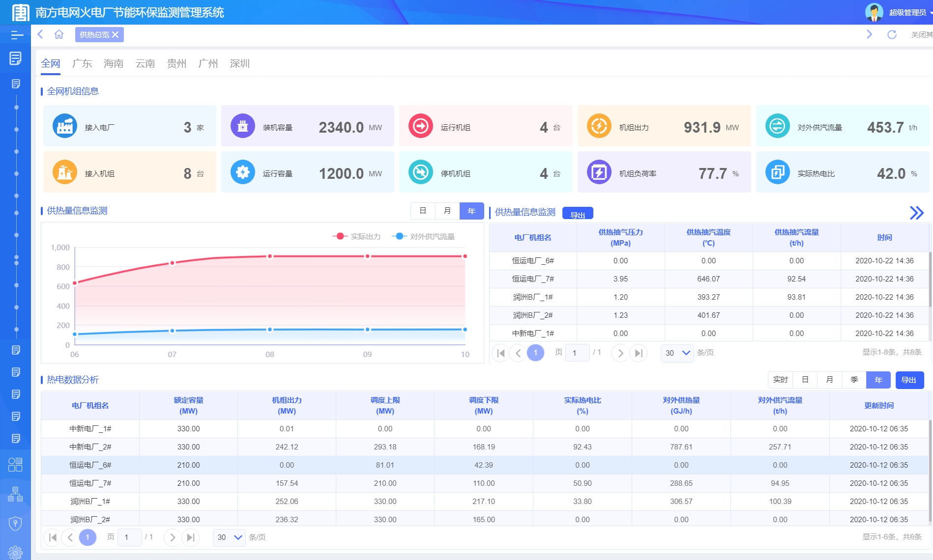Viewport: 933px width, 560px height.
Task: Click the bottom table page number input
Action: 130,537
